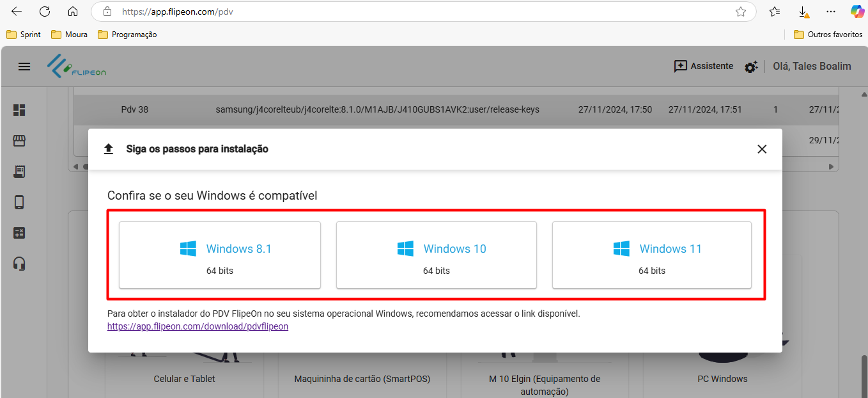
Task: Select the mobile device icon in sidebar
Action: click(x=19, y=202)
